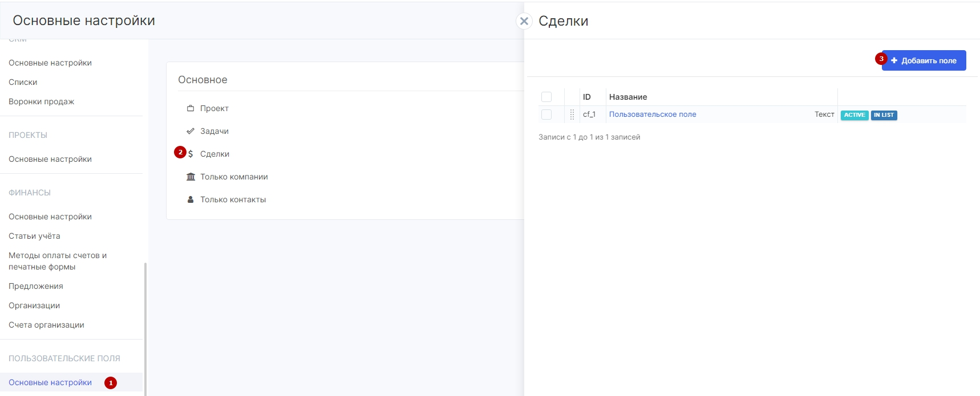Open Проект custom fields

214,108
